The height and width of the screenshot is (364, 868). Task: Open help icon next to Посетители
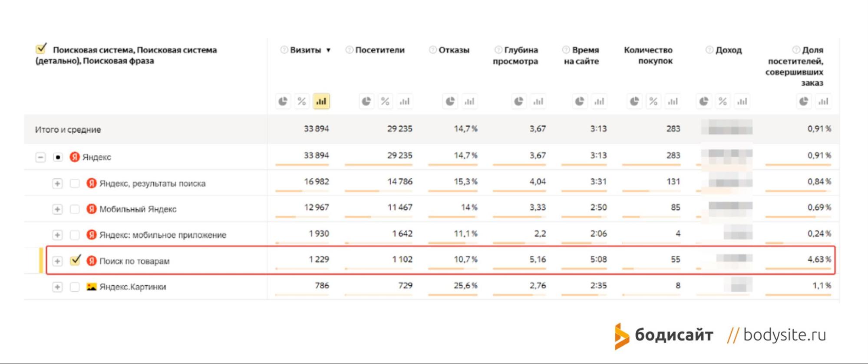pyautogui.click(x=349, y=50)
